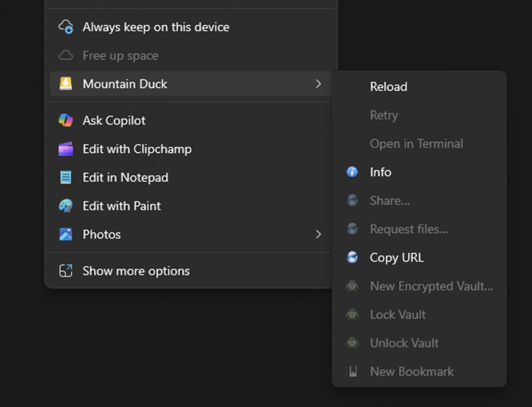This screenshot has height=407, width=532.
Task: Choose Request files... entry
Action: click(419, 229)
